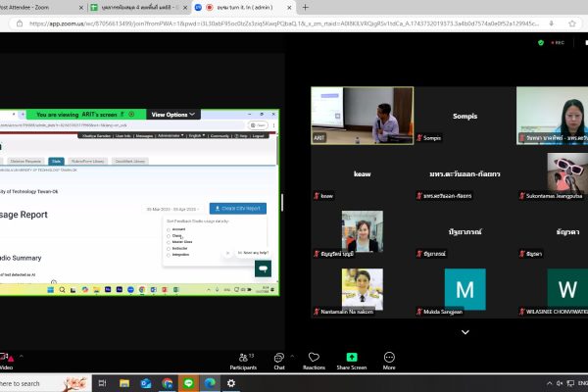View site information lock icon
Screen dimensions: 588x392
click(20, 24)
